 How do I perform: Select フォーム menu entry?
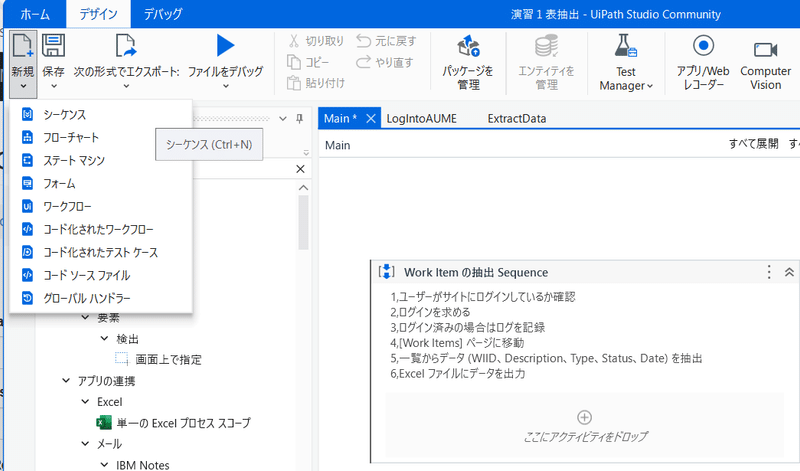(101, 183)
